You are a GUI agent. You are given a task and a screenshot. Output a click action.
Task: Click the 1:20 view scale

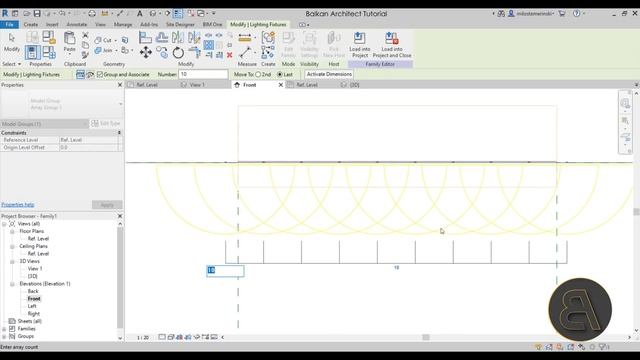[143, 338]
